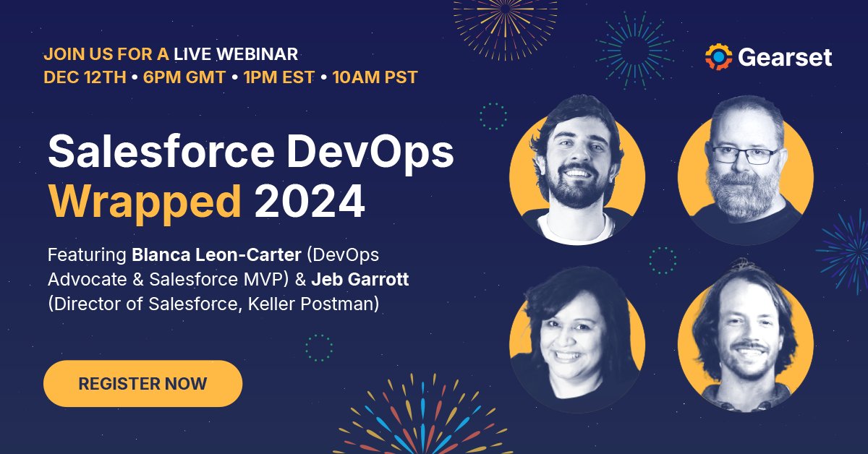Screen dimensions: 868x454
Task: Click the '2024' in the headline
Action: tap(309, 202)
